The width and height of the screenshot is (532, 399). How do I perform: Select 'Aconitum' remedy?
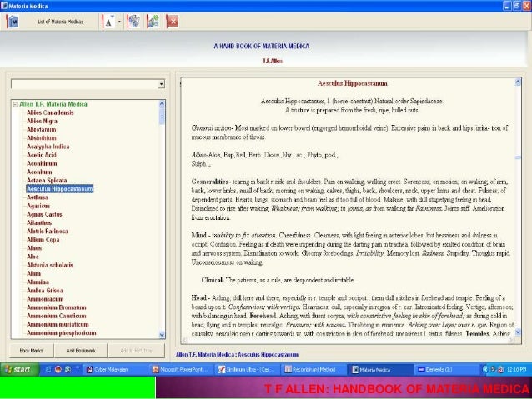tap(39, 172)
